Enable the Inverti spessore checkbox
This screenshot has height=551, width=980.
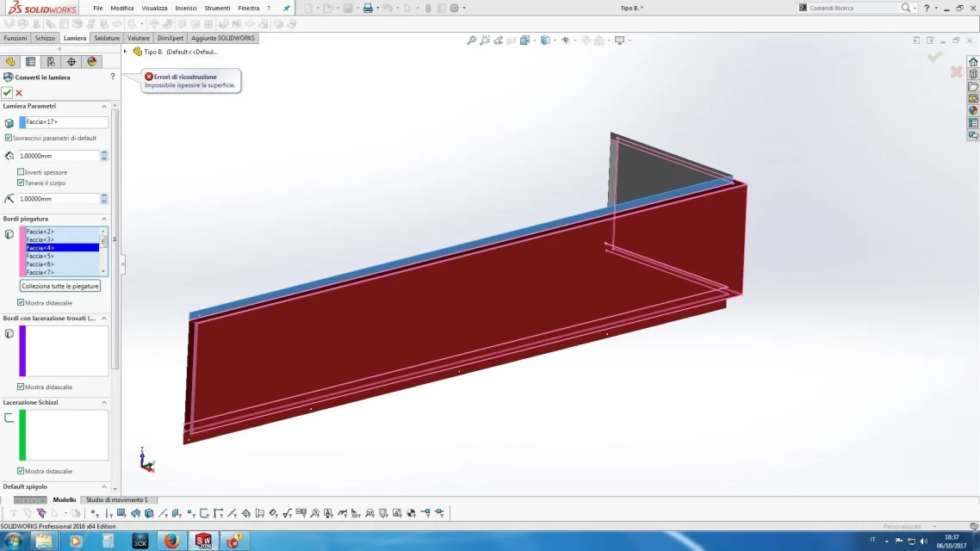(x=21, y=172)
